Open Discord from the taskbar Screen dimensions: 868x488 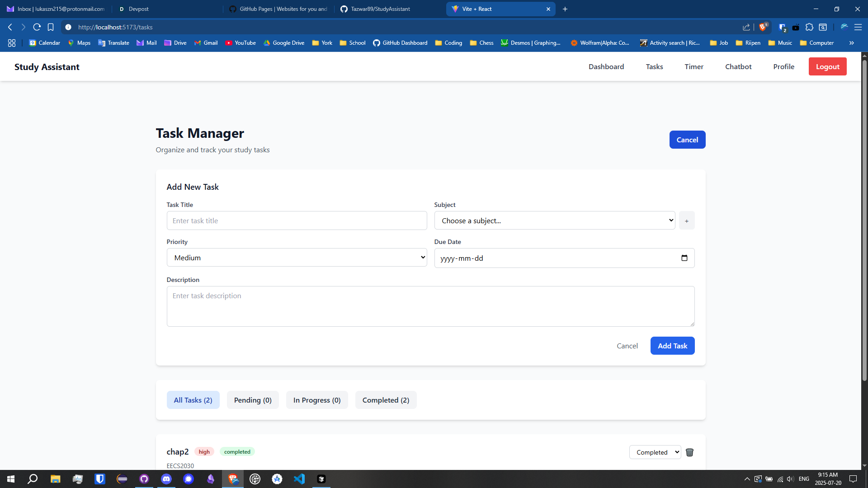pyautogui.click(x=166, y=479)
